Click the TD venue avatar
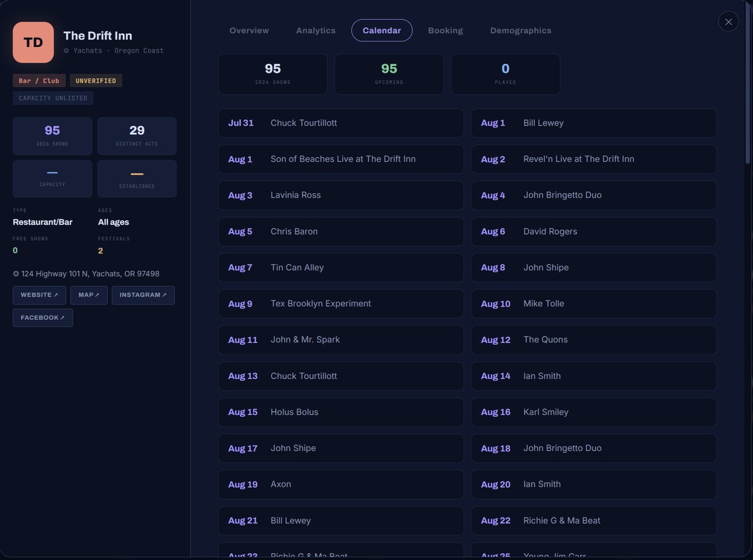Viewport: 753px width, 560px height. click(x=33, y=42)
